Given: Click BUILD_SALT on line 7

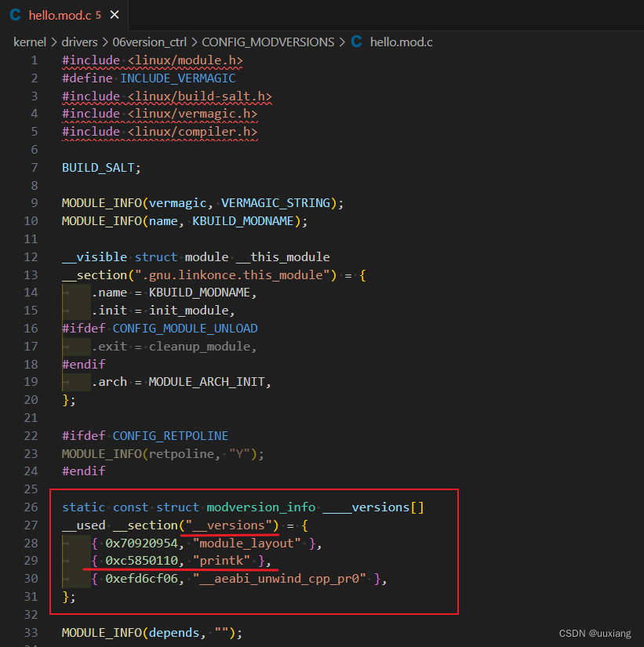Looking at the screenshot, I should (98, 168).
